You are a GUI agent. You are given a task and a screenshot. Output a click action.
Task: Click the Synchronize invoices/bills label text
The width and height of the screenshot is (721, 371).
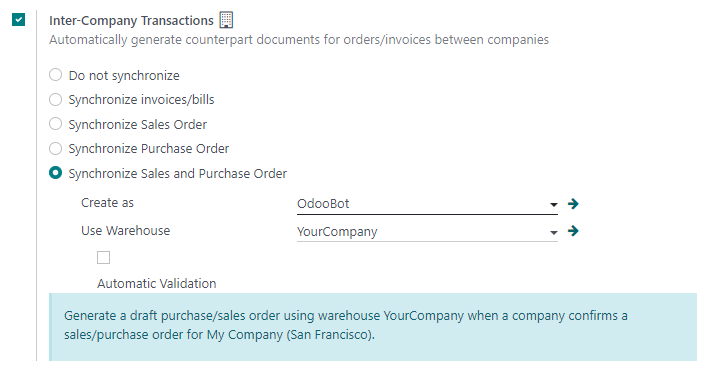coord(142,100)
